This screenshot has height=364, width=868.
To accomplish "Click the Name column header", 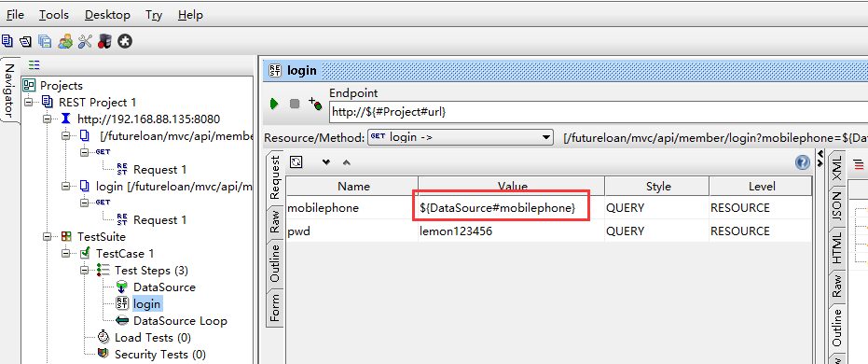I will (x=353, y=186).
